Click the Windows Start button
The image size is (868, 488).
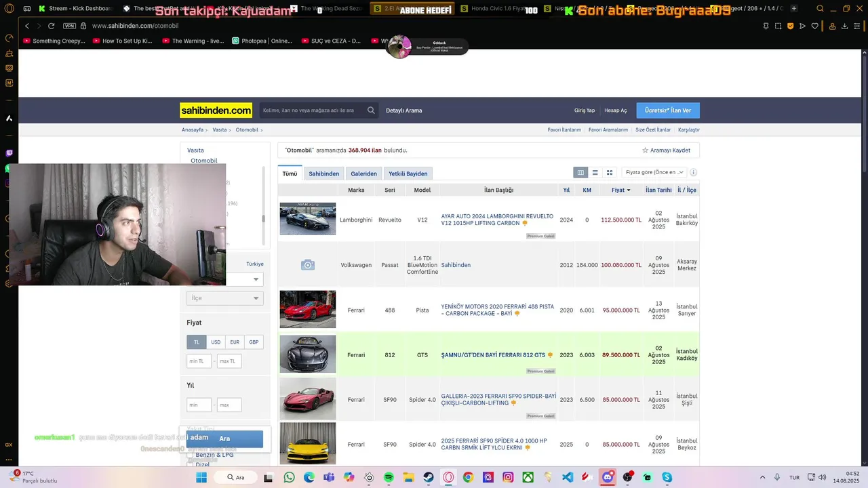coord(201,477)
